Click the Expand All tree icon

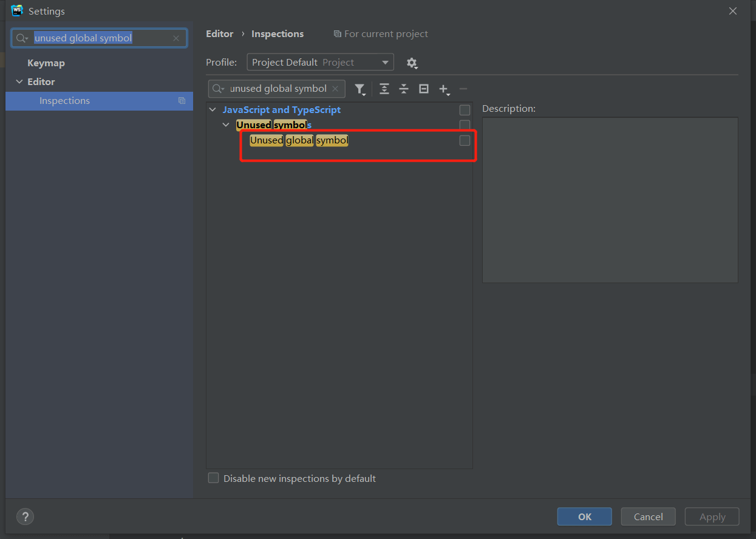[x=384, y=89]
